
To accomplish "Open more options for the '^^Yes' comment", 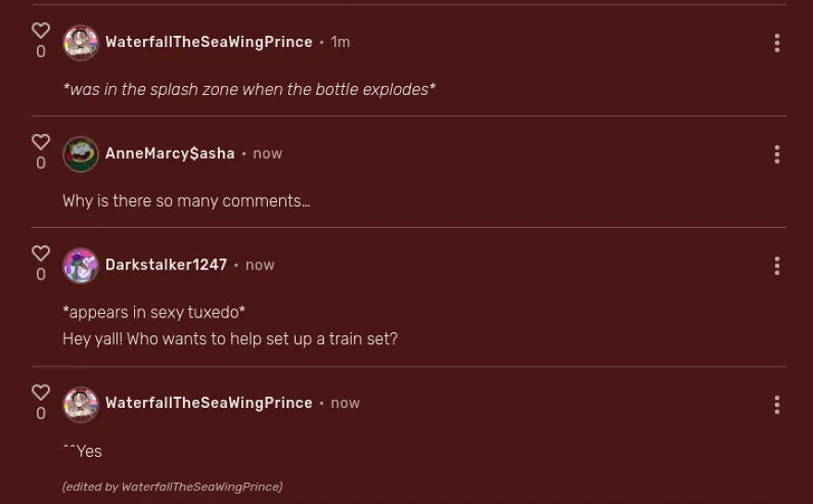I will point(777,404).
